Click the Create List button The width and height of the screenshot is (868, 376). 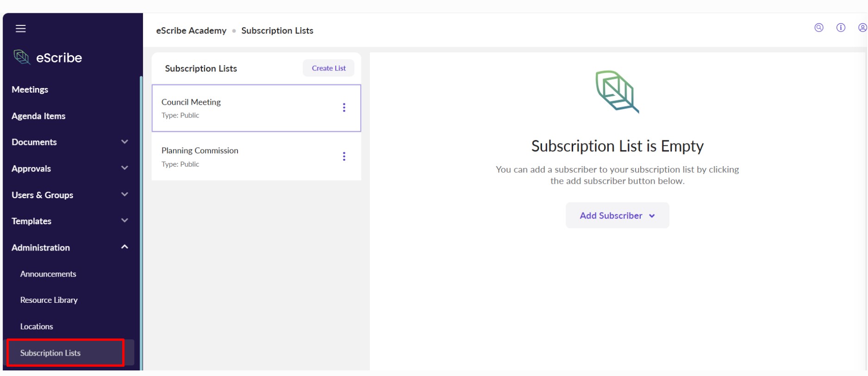pos(328,69)
